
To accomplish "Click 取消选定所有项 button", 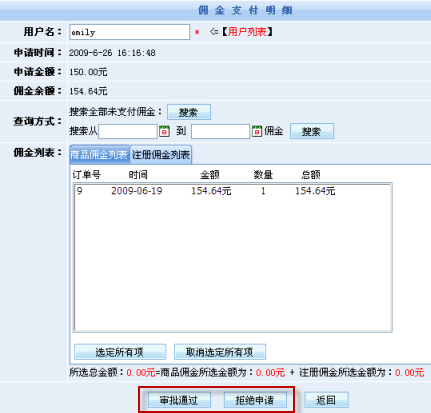I will click(220, 352).
